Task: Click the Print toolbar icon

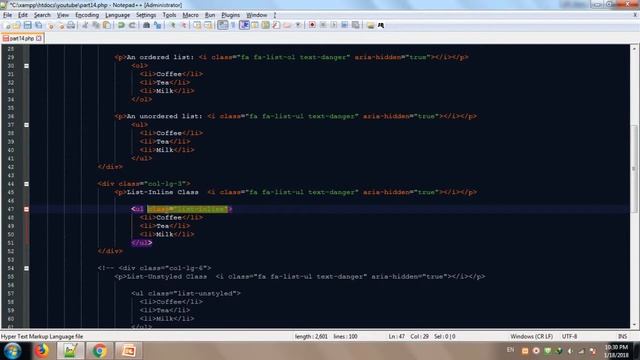Action: click(x=71, y=25)
